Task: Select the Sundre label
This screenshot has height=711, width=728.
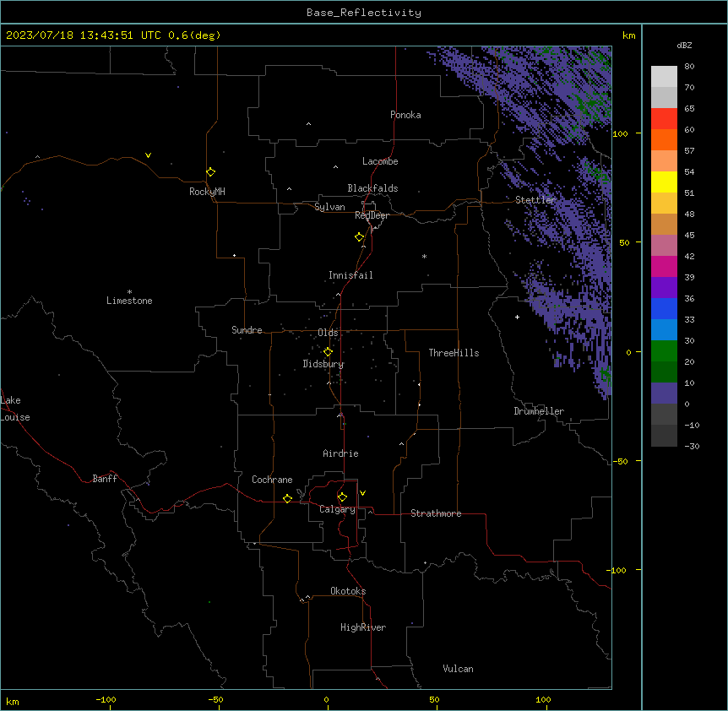Action: coord(247,330)
